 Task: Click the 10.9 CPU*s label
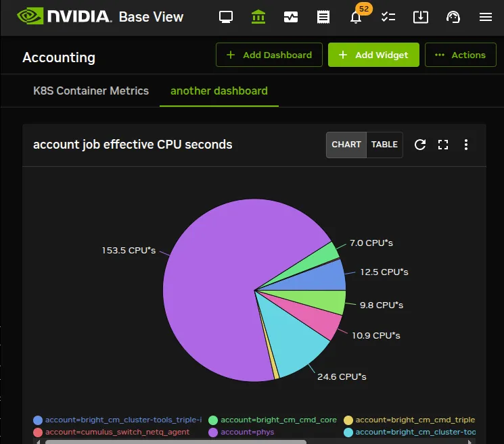point(375,335)
